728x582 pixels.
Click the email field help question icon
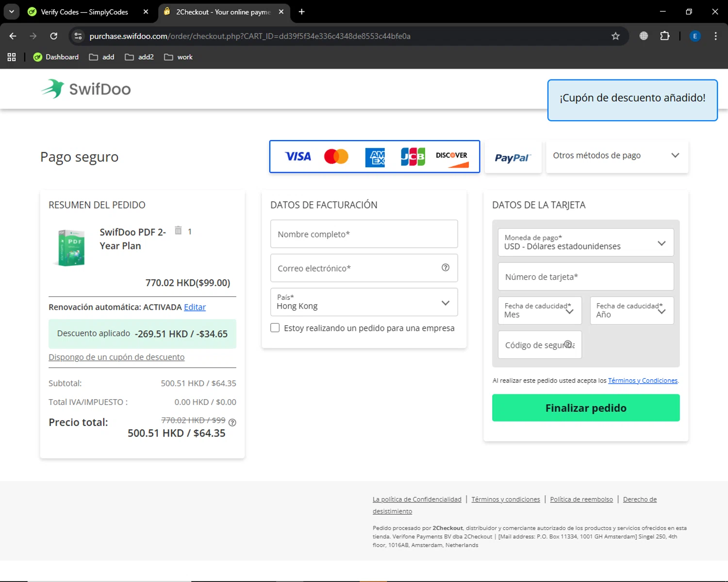click(446, 267)
